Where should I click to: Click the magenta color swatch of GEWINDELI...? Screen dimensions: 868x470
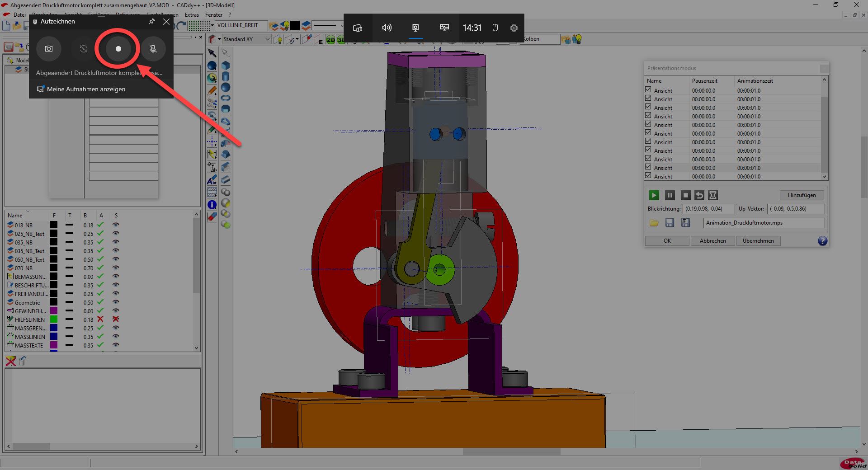(x=53, y=311)
